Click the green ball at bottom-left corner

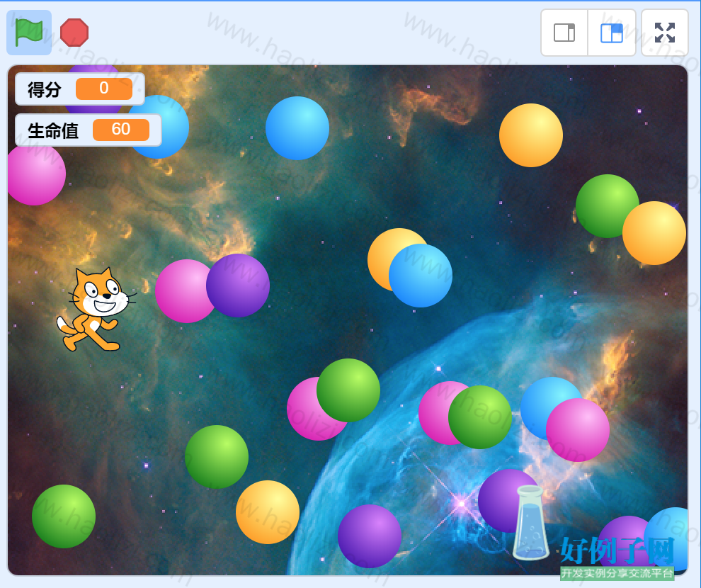(64, 516)
